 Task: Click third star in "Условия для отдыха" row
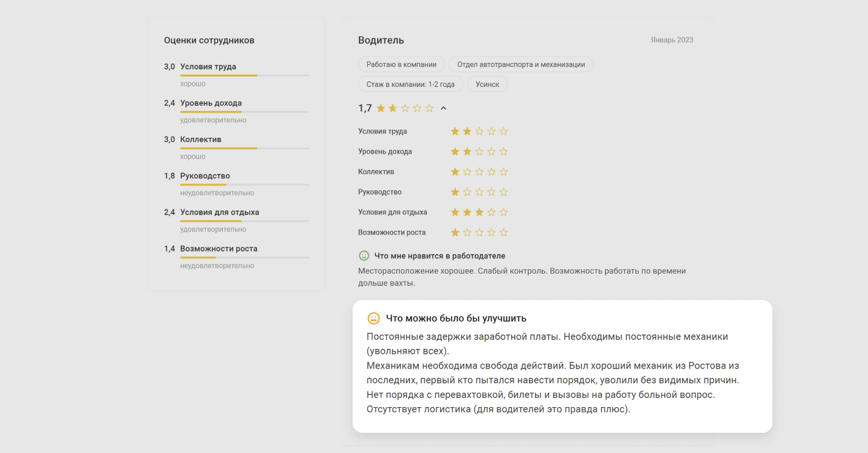click(x=479, y=212)
